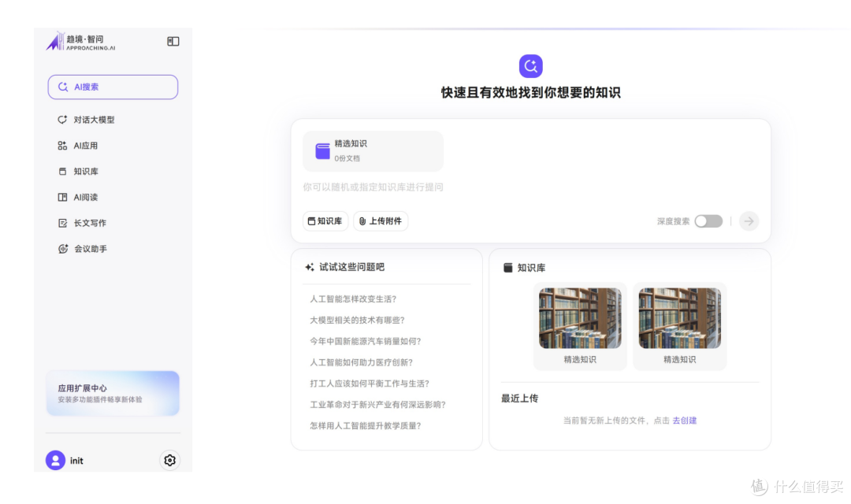Select the 精选知识 0份文档 chip
Screen dimensions: 851x504
tap(373, 151)
